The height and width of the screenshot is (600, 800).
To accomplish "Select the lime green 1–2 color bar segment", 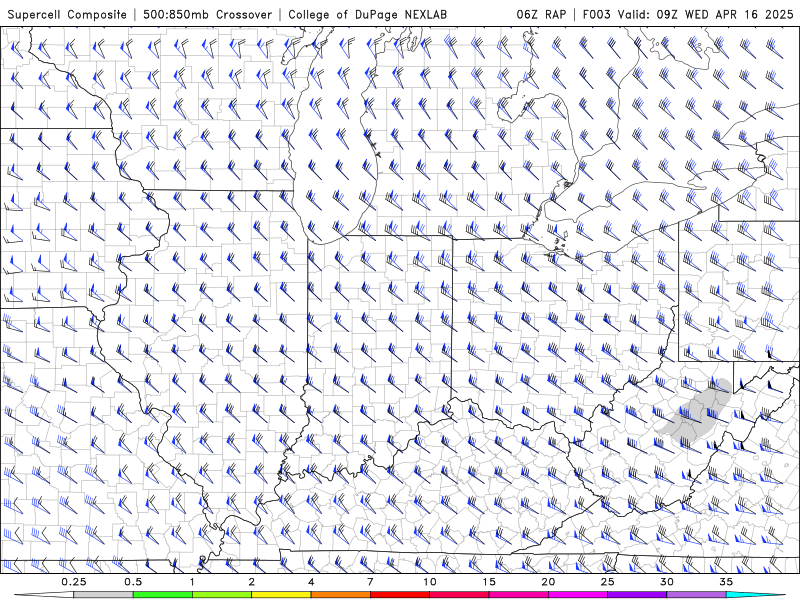I will click(222, 595).
